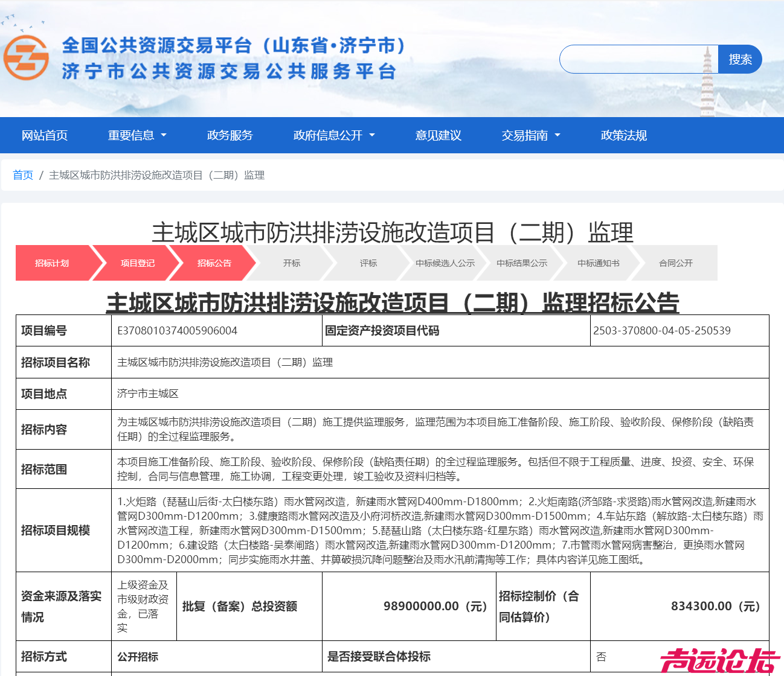Click the breadcrumb text 主城区城市防洪排涝设施改造项目（二期）监理
Screen dimensions: 784x676
pos(157,175)
